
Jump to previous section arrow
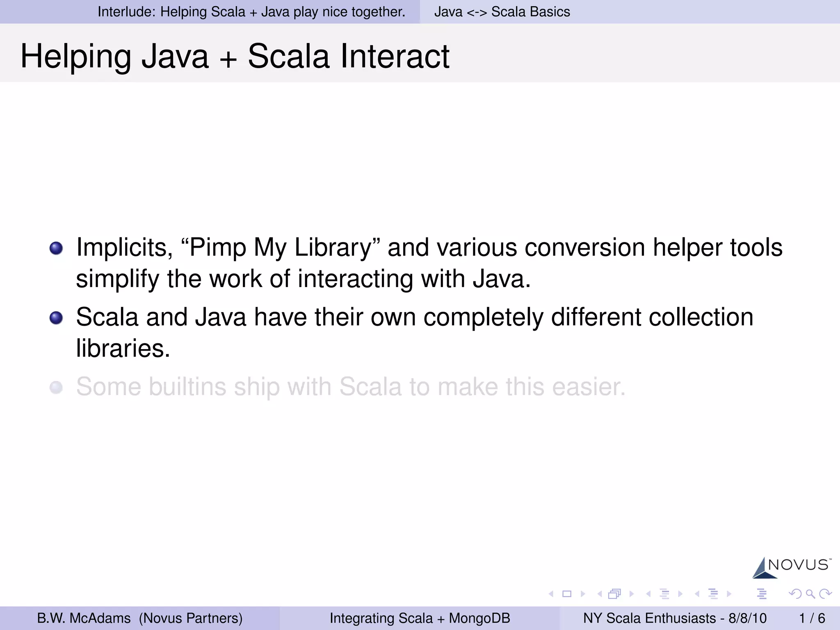click(x=697, y=594)
